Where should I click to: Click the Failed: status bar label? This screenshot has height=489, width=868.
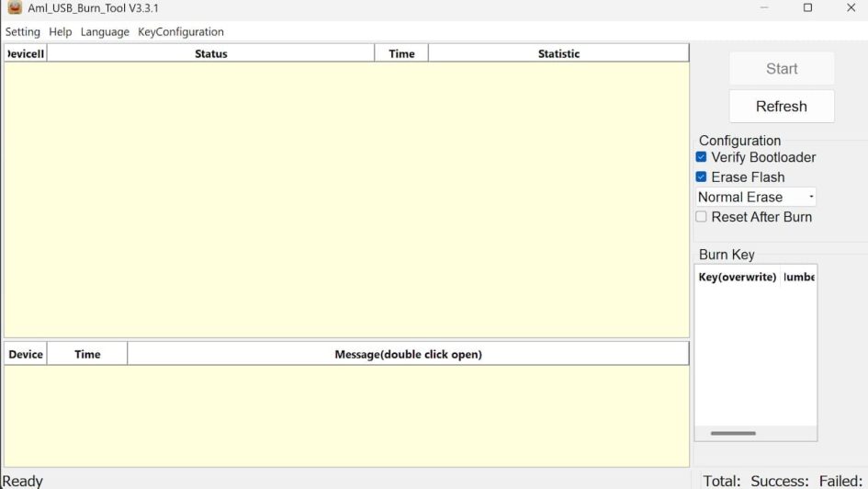tap(840, 481)
